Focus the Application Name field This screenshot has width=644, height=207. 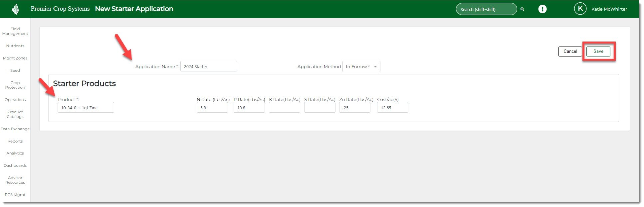point(208,66)
